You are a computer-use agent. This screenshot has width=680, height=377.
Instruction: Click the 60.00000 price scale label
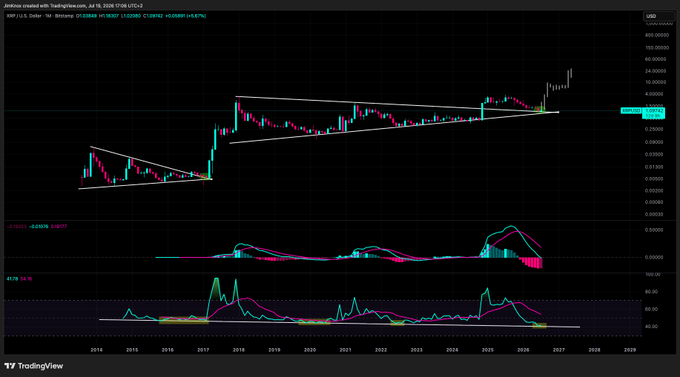point(655,59)
